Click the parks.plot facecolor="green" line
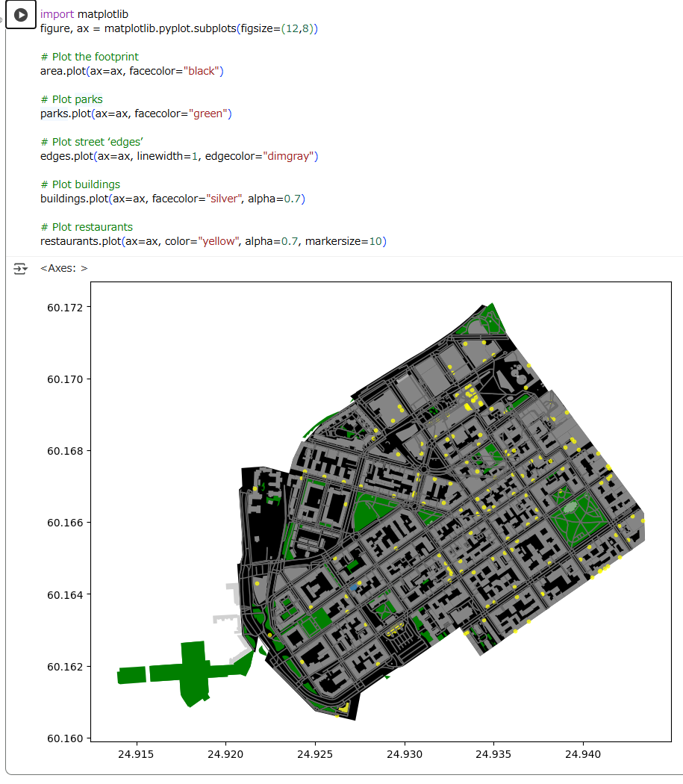Screen dimensions: 683x784 136,113
